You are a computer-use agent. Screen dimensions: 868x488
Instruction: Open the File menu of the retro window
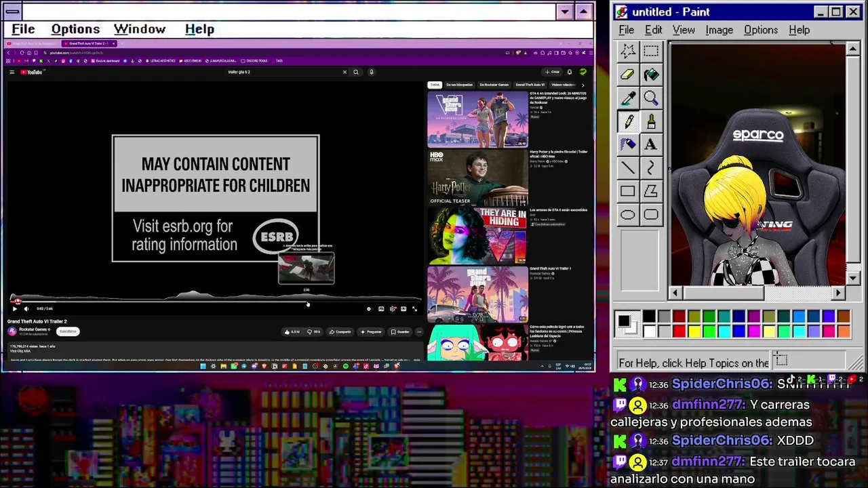click(x=23, y=29)
